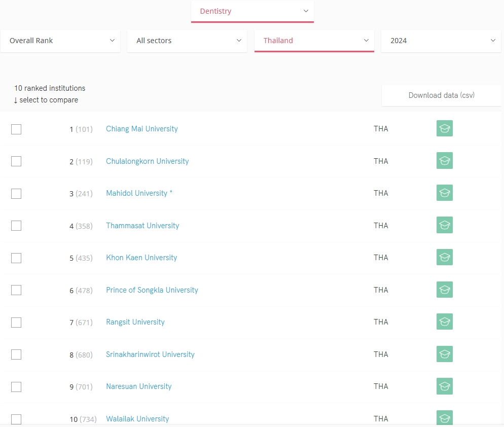Visit the Walailak University link
Viewport: 504px width, 427px height.
pos(137,419)
